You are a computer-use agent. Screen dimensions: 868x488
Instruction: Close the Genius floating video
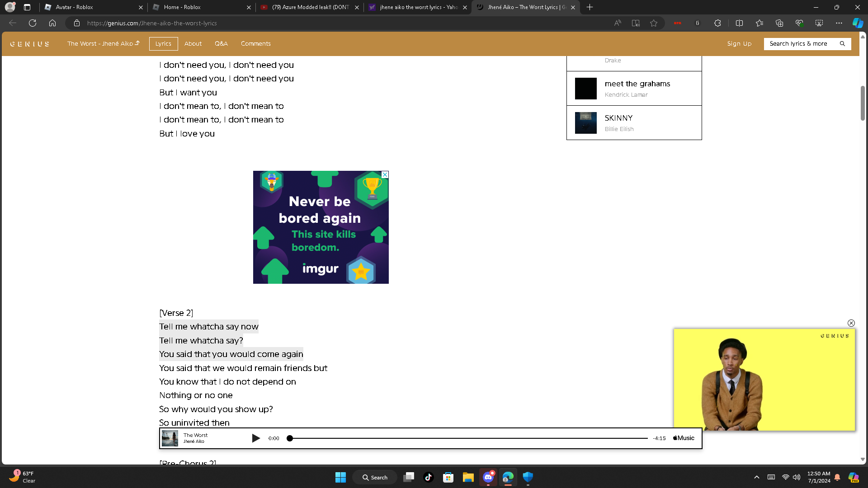[851, 323]
